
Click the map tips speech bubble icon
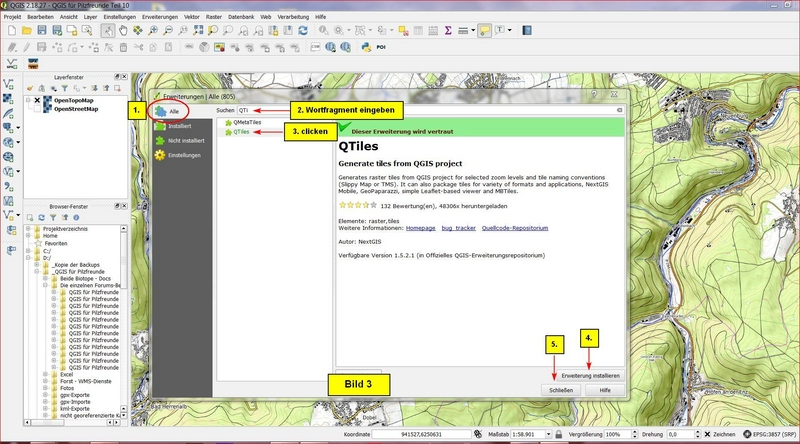[x=485, y=31]
